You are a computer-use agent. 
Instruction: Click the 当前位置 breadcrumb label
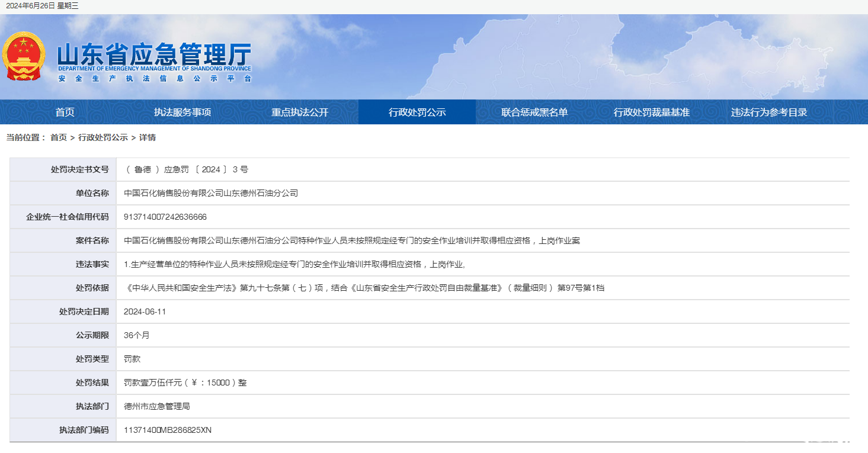26,137
